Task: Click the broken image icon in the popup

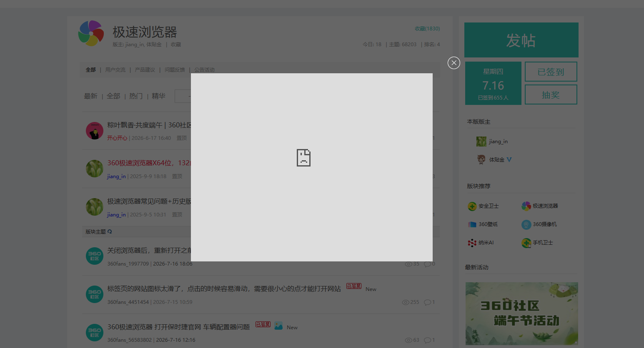Action: click(x=303, y=158)
